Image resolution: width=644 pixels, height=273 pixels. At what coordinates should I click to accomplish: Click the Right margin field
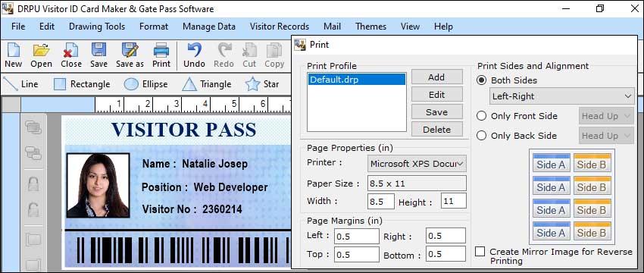click(446, 236)
